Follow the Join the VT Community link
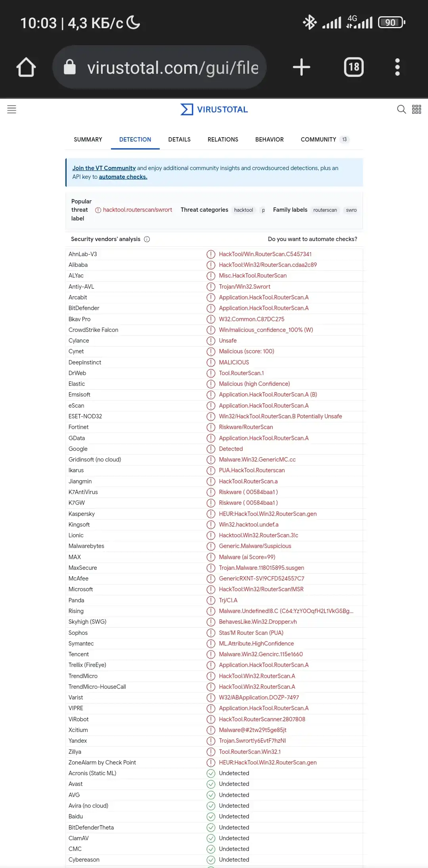The width and height of the screenshot is (428, 868). point(104,168)
